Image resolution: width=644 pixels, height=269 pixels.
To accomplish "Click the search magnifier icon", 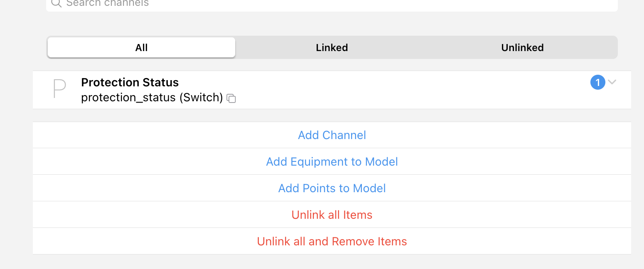I will click(56, 3).
